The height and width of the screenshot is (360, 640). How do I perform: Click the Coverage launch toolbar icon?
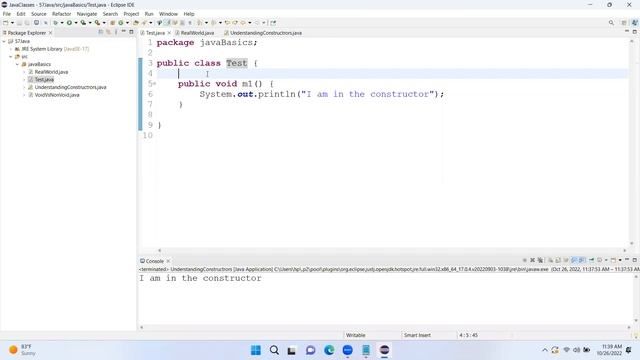point(83,23)
